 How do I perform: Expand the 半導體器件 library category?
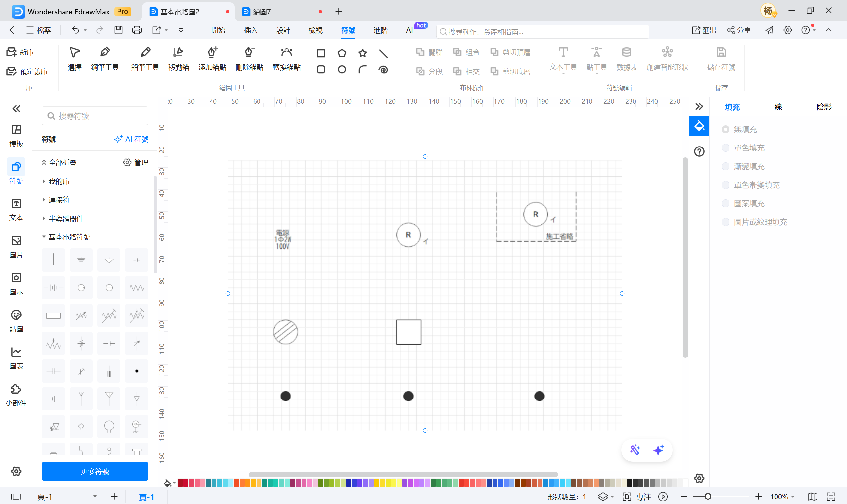[x=66, y=218]
